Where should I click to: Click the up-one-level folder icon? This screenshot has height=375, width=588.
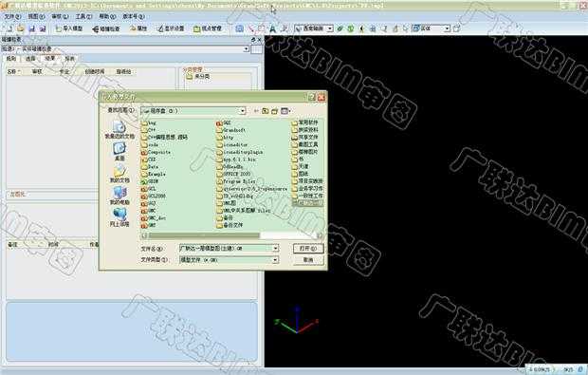[266, 111]
